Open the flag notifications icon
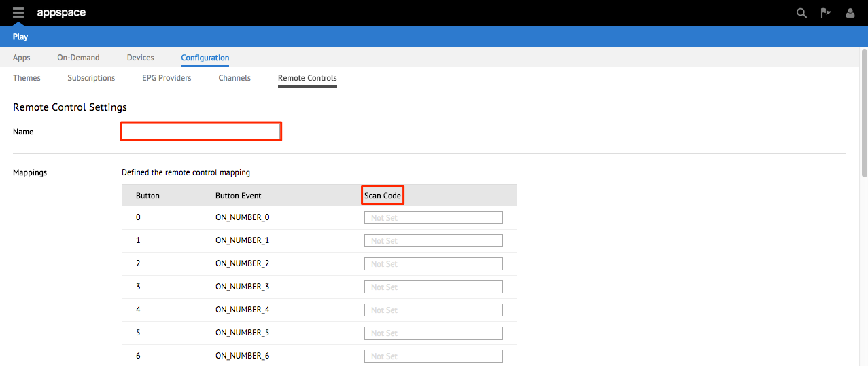This screenshot has height=366, width=868. 826,13
